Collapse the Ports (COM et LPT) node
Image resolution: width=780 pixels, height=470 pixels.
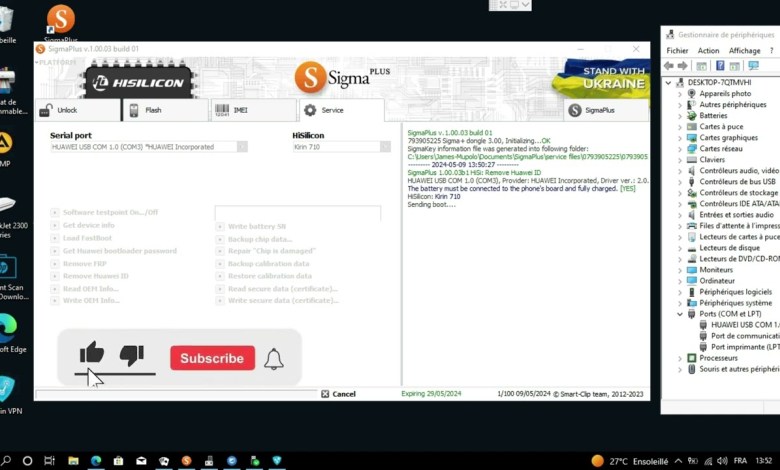tap(680, 314)
